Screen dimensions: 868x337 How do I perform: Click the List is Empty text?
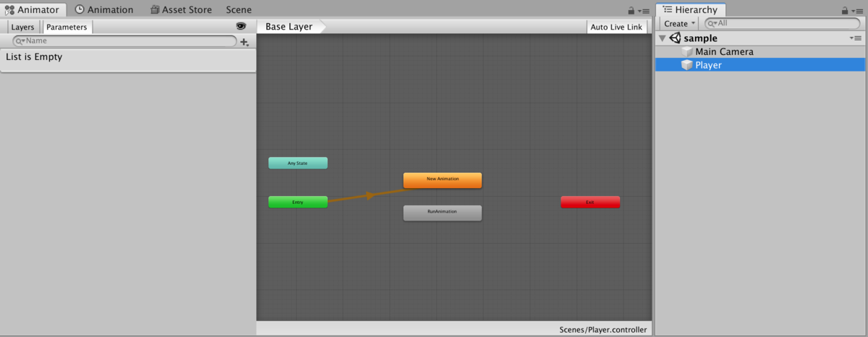(34, 56)
